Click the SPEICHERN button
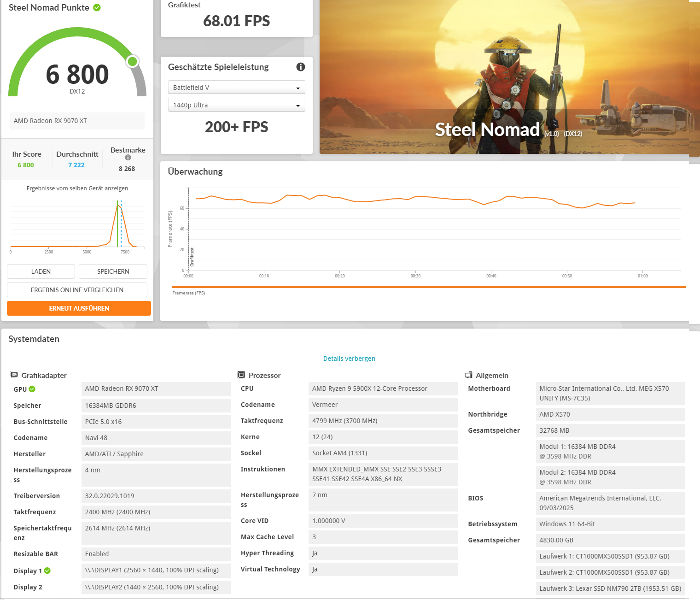Screen dimensions: 700x600 (113, 271)
